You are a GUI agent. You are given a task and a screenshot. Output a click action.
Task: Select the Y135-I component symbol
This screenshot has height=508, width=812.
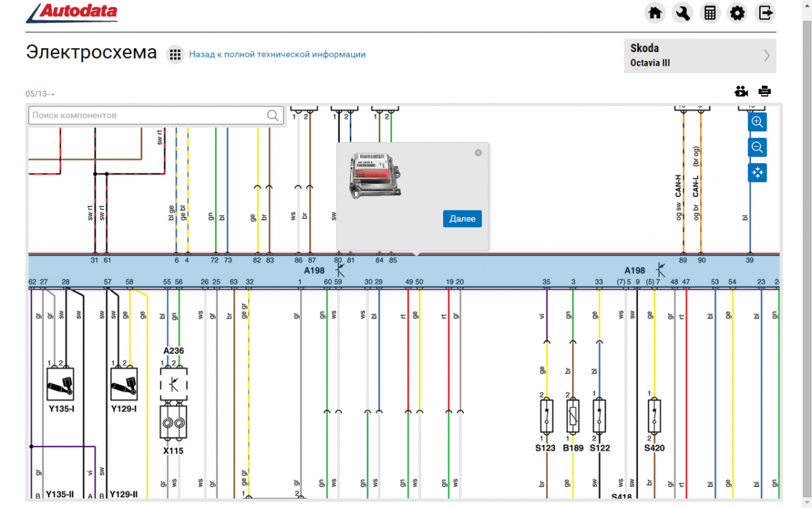coord(60,384)
